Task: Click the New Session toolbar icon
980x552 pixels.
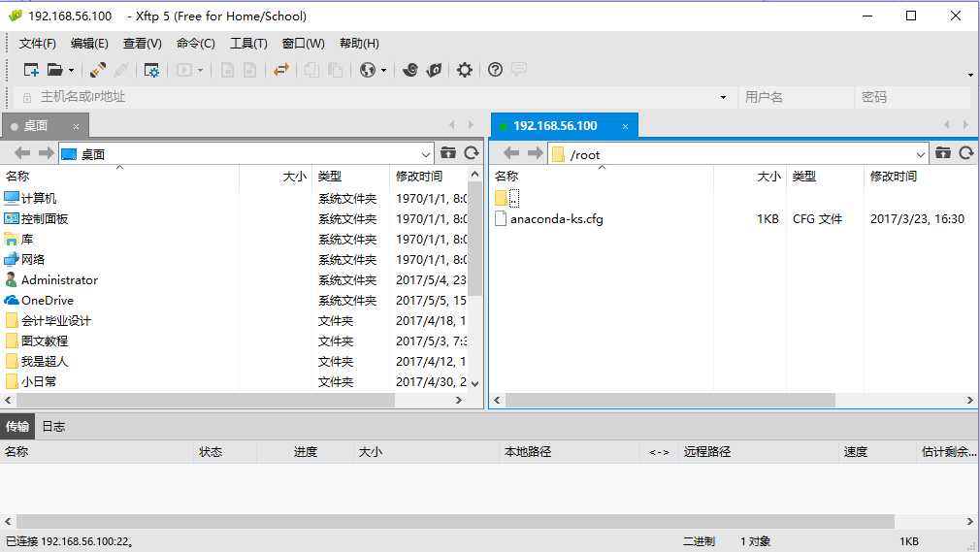Action: (31, 70)
